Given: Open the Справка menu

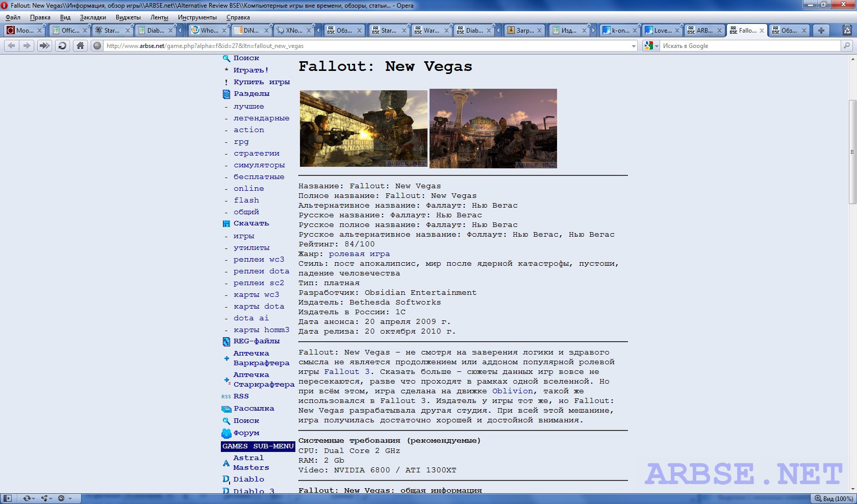Looking at the screenshot, I should tap(238, 17).
